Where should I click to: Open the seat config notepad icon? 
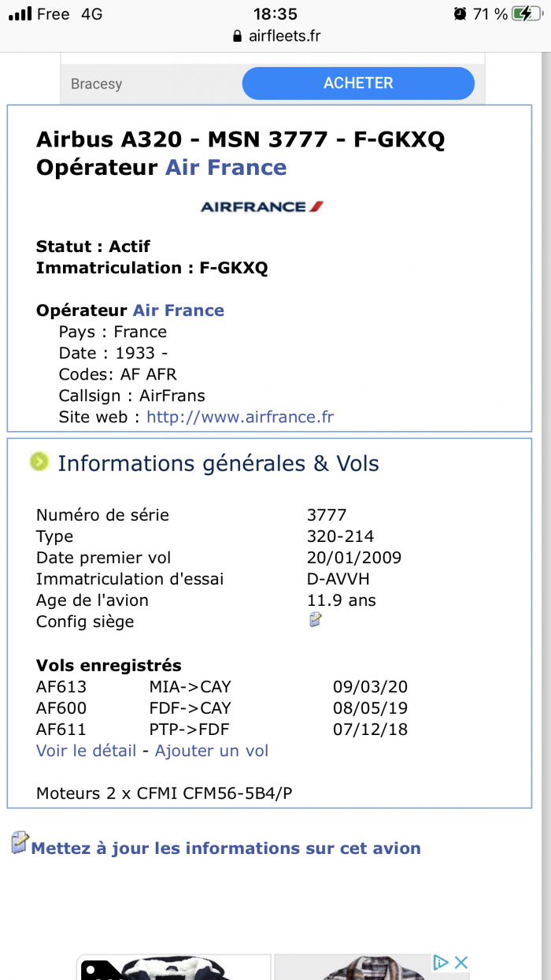point(316,620)
